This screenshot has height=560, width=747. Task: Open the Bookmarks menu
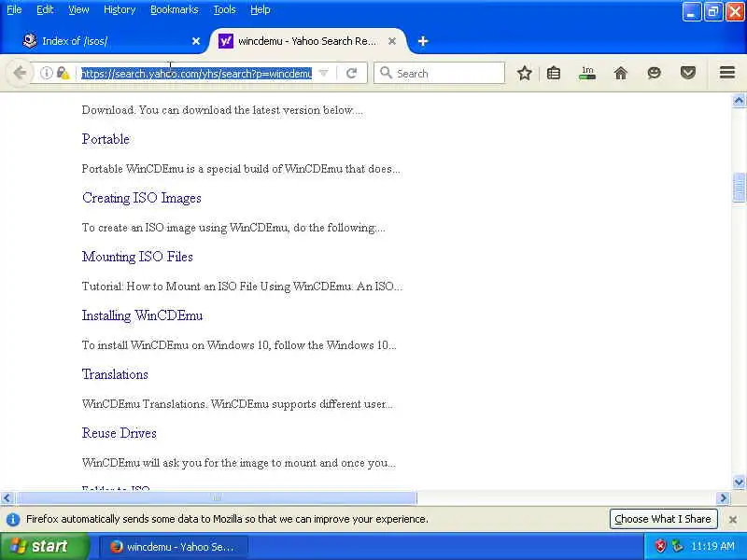[175, 9]
